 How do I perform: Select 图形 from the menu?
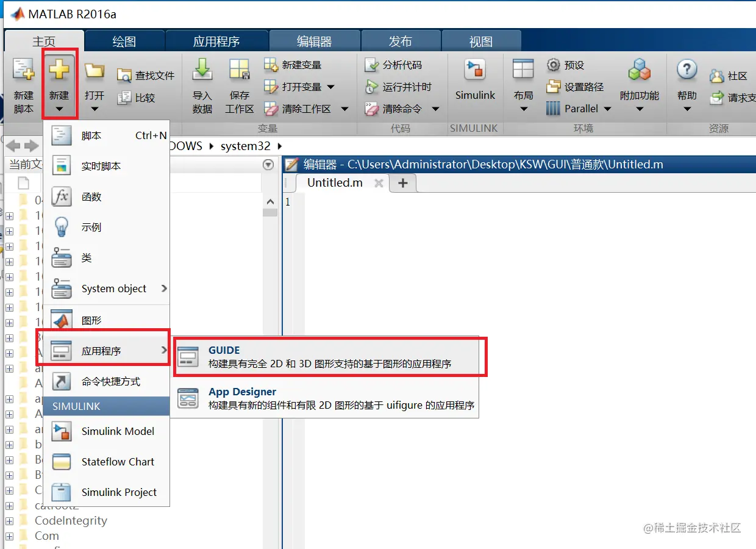click(107, 320)
